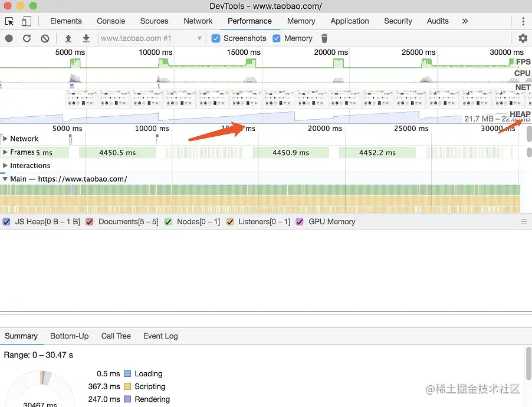Click the macOS green zoom window button

(33, 6)
